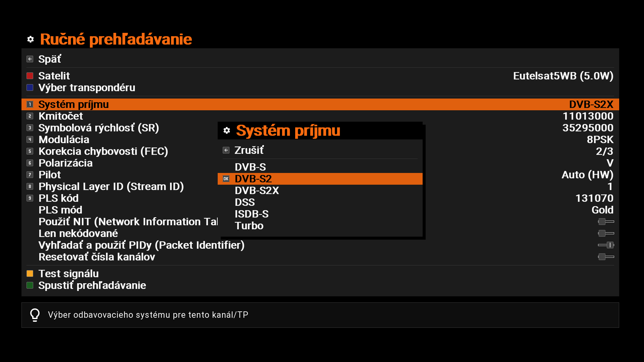Click the cancel arrow icon beside Zrušiť

[x=226, y=150]
